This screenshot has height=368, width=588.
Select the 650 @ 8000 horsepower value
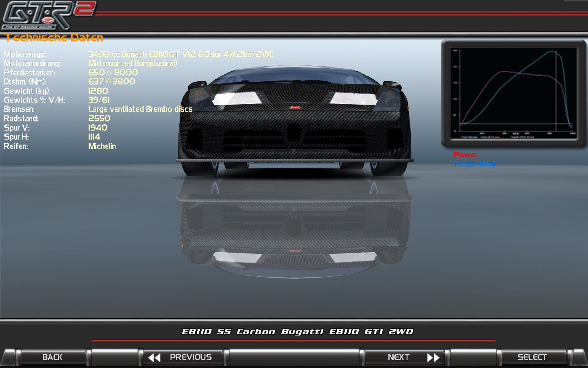[113, 72]
